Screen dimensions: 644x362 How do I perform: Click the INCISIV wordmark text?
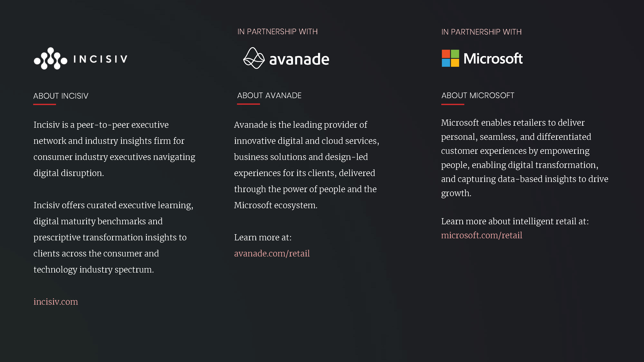(100, 59)
